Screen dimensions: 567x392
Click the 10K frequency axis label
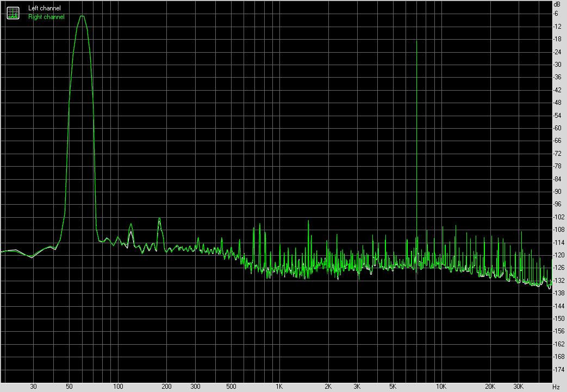tap(441, 387)
